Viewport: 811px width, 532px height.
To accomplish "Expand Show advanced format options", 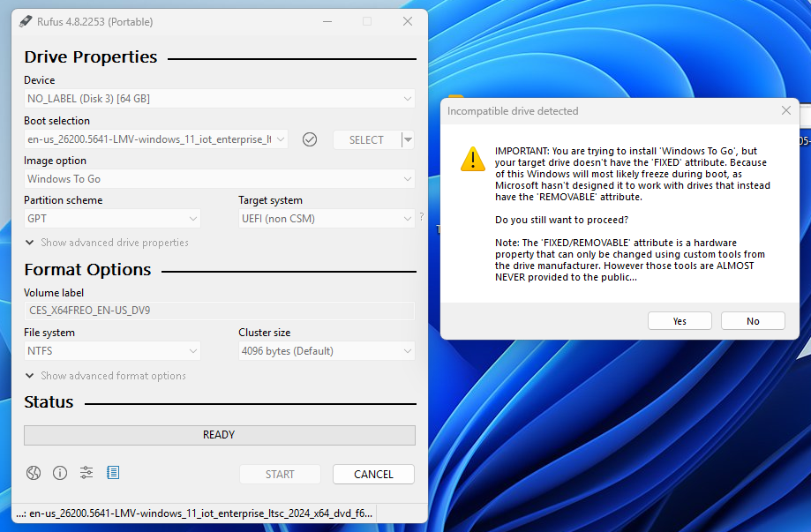I will pyautogui.click(x=106, y=376).
